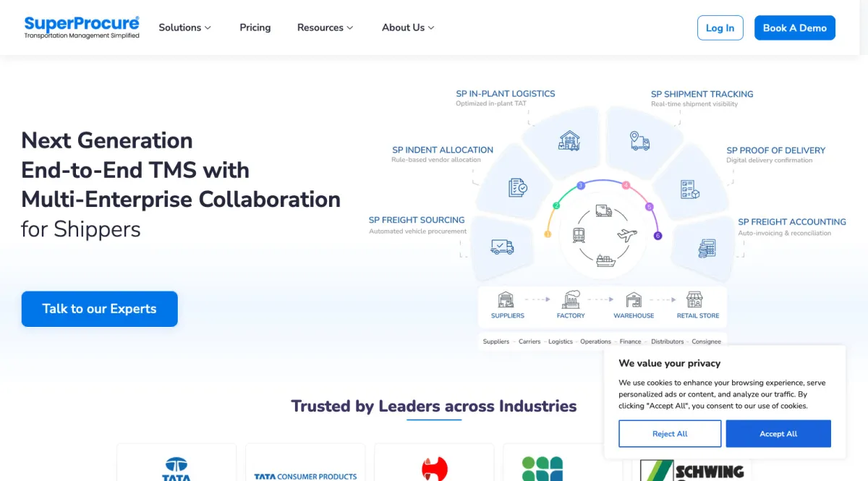Accept All cookies
868x481 pixels.
tap(778, 434)
